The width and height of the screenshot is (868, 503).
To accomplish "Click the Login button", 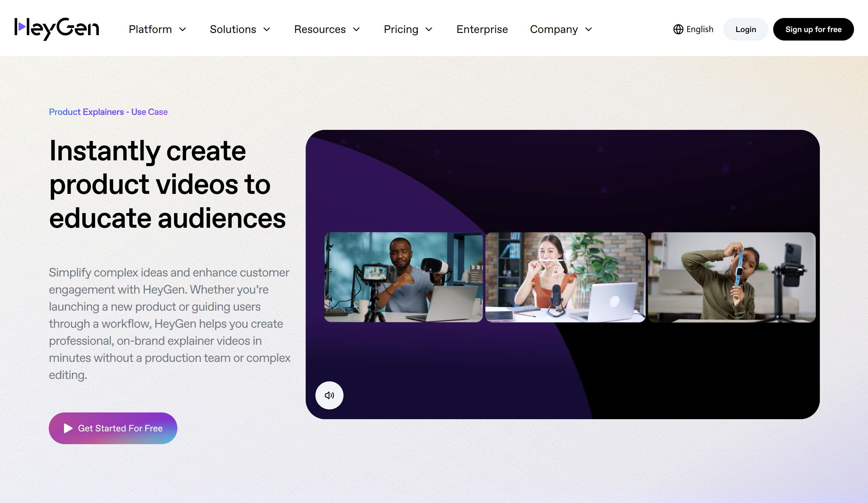I will 745,29.
